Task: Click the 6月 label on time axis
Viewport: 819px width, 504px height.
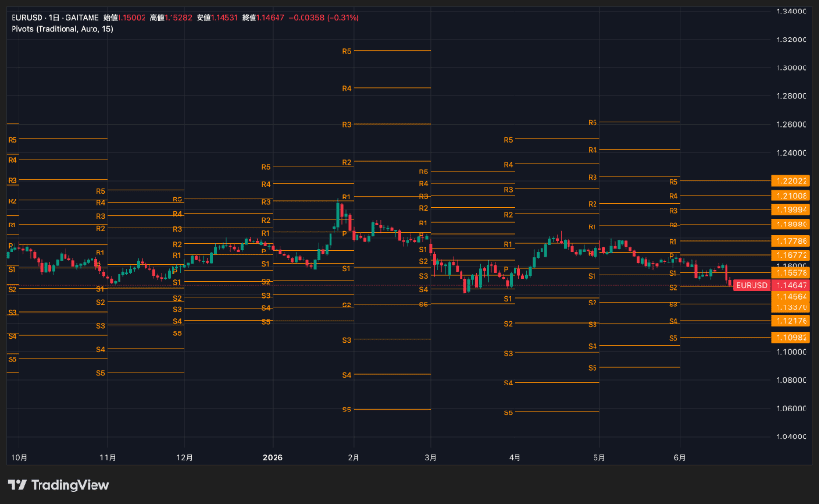Action: tap(679, 457)
